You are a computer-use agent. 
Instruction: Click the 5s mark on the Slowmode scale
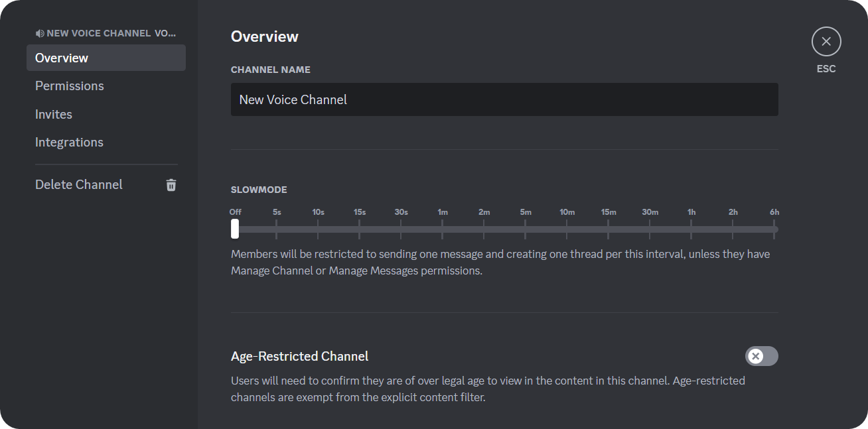point(276,228)
